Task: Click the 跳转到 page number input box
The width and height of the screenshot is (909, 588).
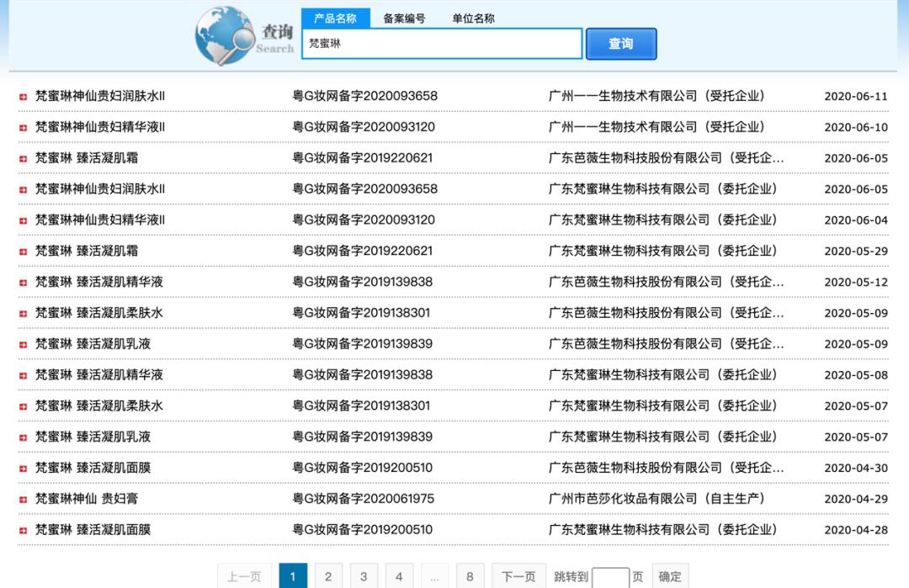Action: coord(610,577)
